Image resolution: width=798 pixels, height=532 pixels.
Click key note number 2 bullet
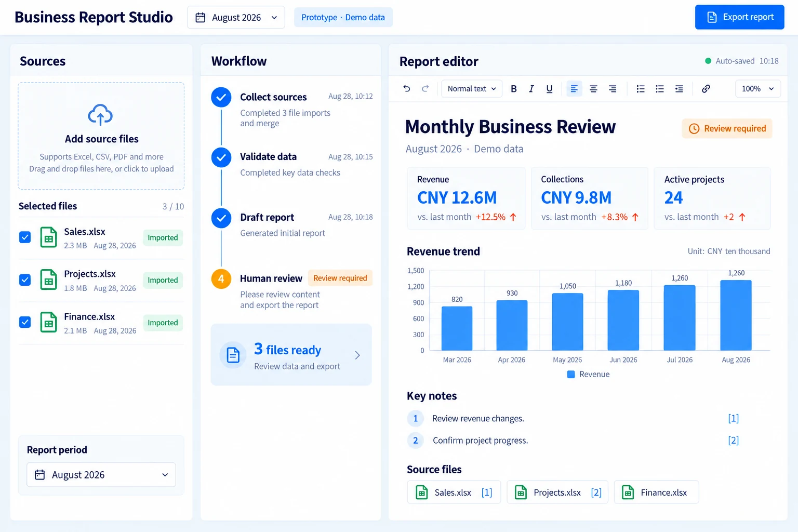coord(416,441)
